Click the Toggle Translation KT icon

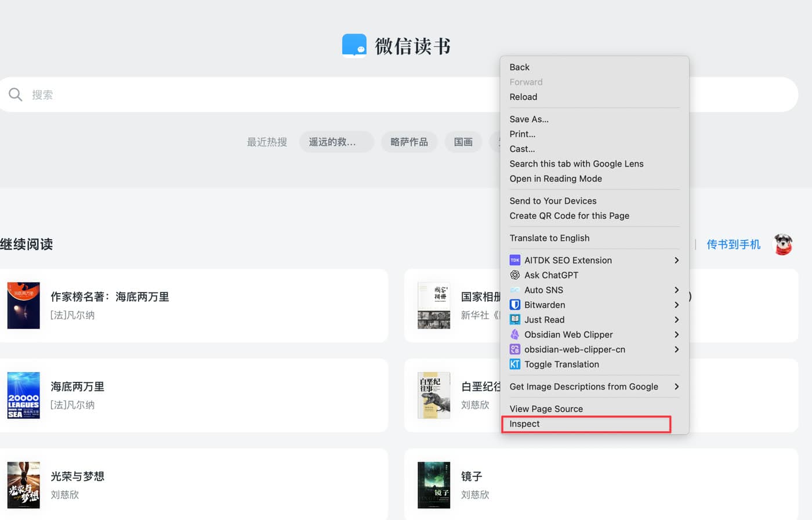(514, 364)
